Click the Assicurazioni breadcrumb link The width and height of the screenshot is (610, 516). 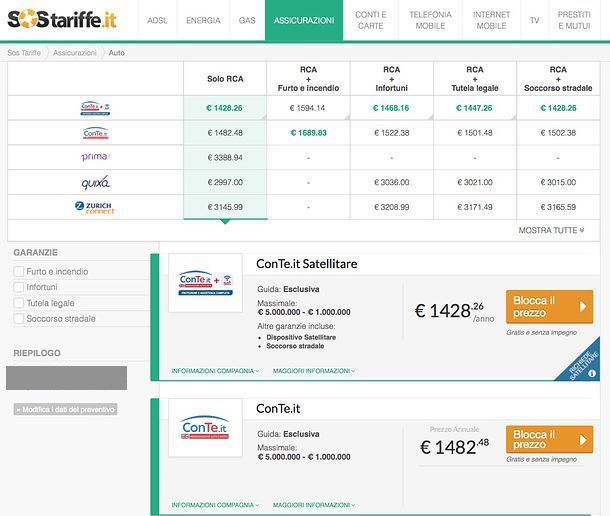tap(75, 53)
